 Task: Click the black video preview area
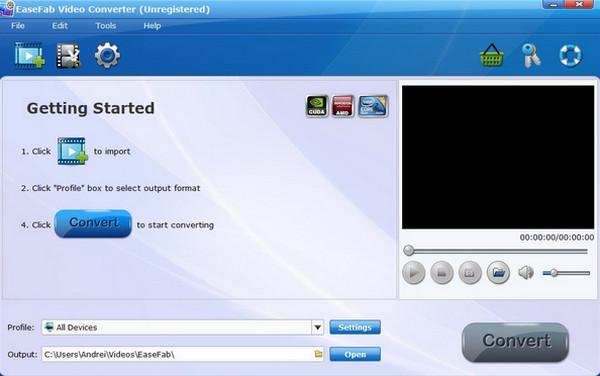[498, 157]
